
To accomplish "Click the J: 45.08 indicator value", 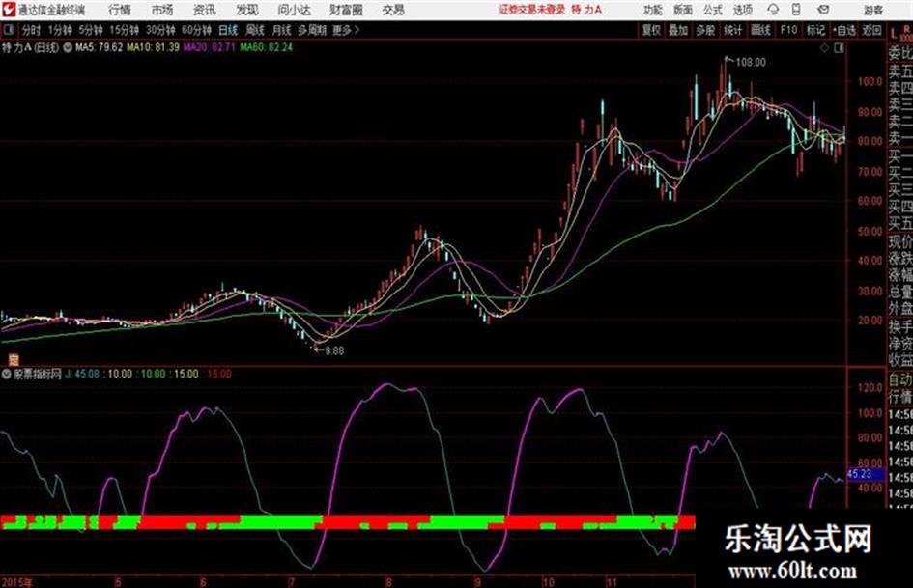I will tap(82, 374).
